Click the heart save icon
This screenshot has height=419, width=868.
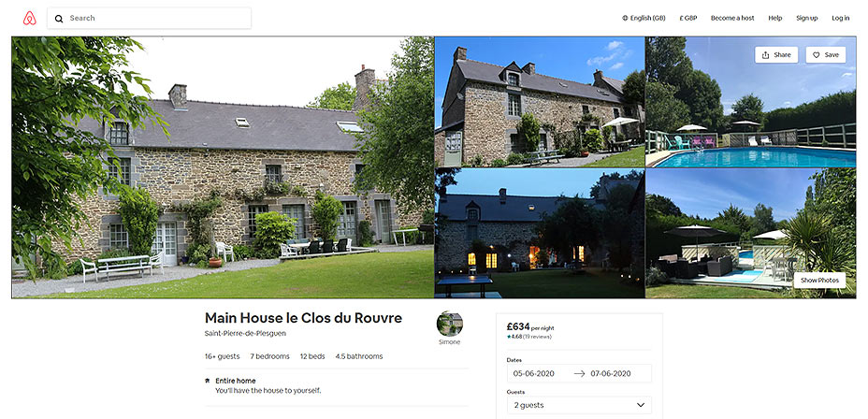click(x=817, y=55)
